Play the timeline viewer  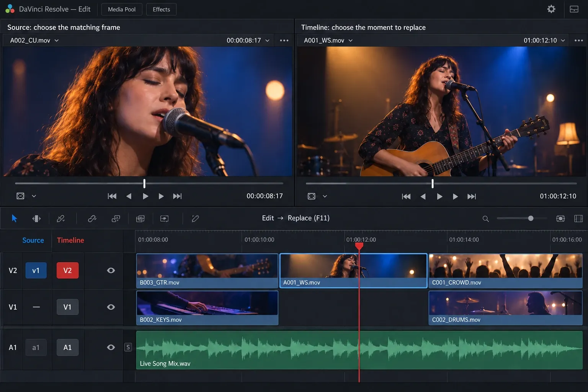coord(439,196)
